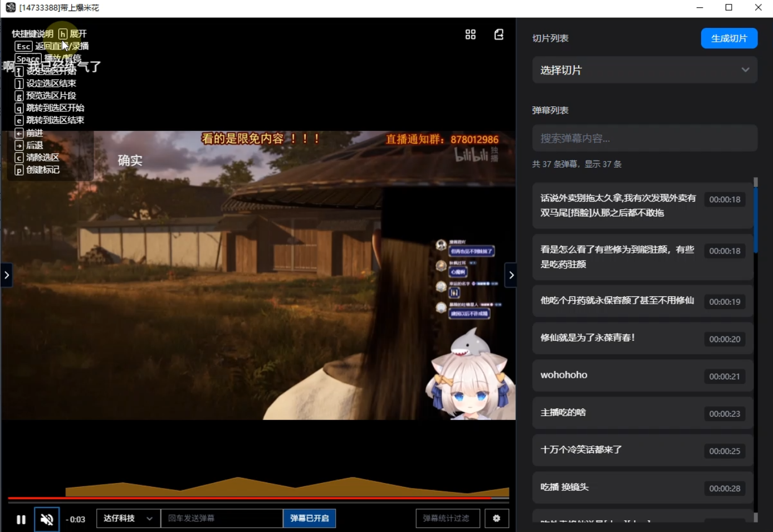This screenshot has height=532, width=773.
Task: Click the p key icon for 创建标记
Action: coord(19,170)
